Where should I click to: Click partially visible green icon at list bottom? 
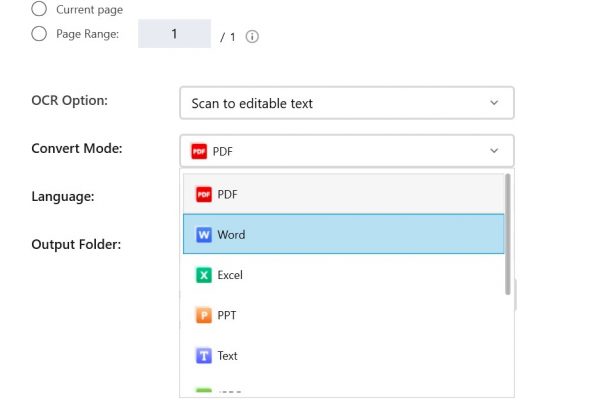[x=204, y=390]
